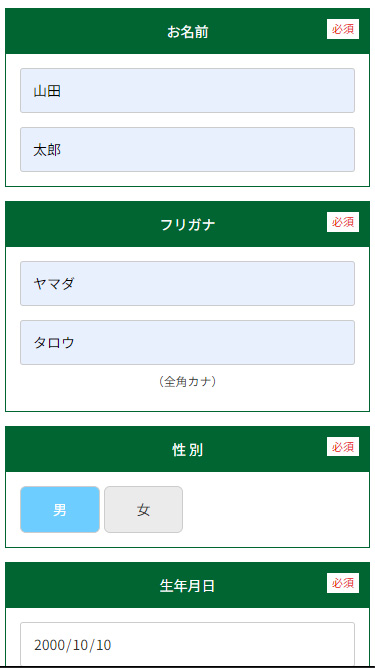Click the blank gap between フリガナ and 性別 sections
375x668 pixels.
[188, 419]
